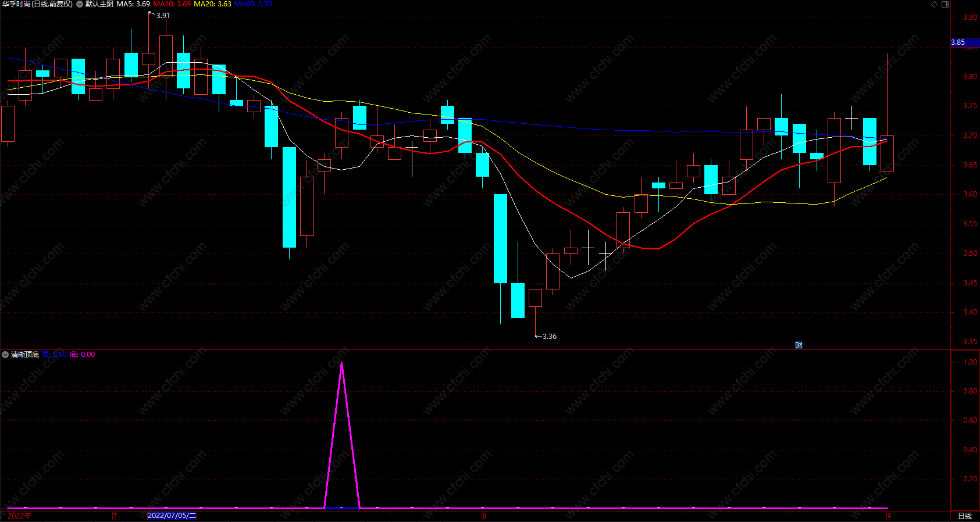Image resolution: width=980 pixels, height=522 pixels.
Task: Expand the 清晰顶底 indicator dropdown arrow
Action: pos(5,355)
